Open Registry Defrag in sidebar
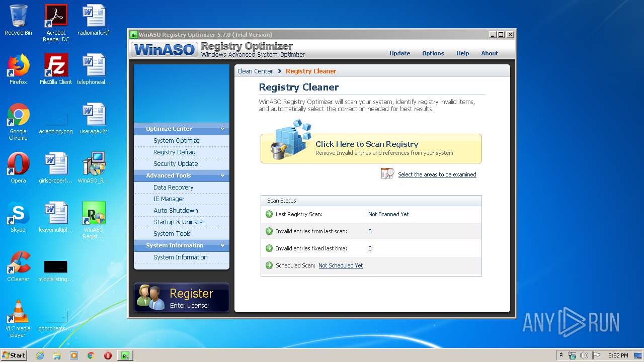The height and width of the screenshot is (362, 644). coord(175,152)
